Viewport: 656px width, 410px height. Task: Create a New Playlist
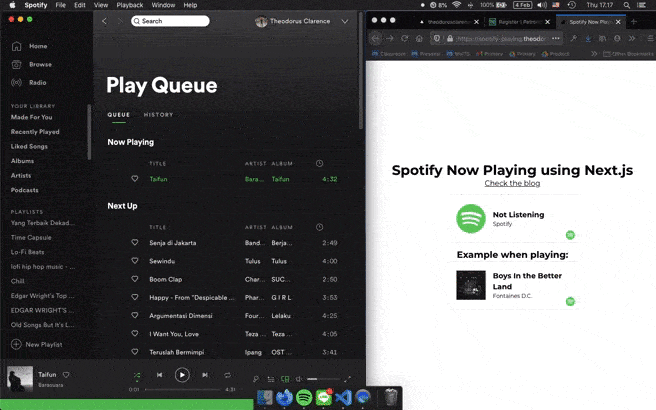pos(37,344)
